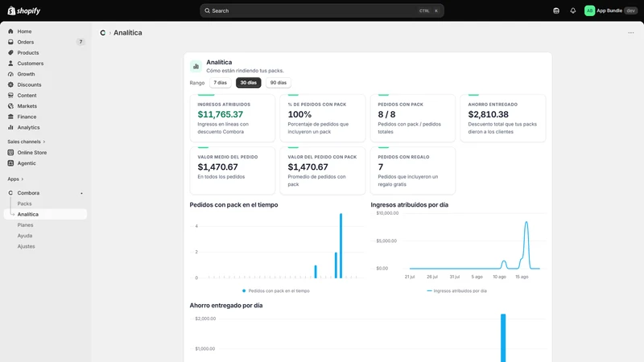Image resolution: width=644 pixels, height=362 pixels.
Task: Go to Customers page
Action: [x=31, y=64]
